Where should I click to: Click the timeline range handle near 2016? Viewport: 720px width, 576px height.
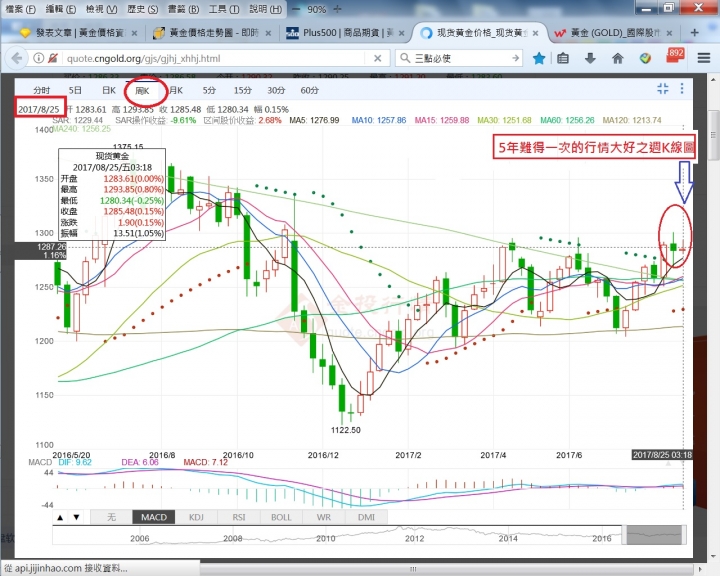pyautogui.click(x=643, y=536)
